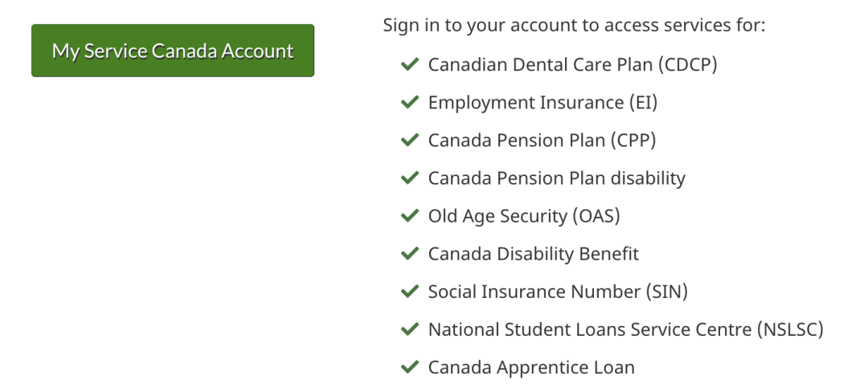868x388 pixels.
Task: Click the Canada Apprentice Loan text
Action: [531, 367]
